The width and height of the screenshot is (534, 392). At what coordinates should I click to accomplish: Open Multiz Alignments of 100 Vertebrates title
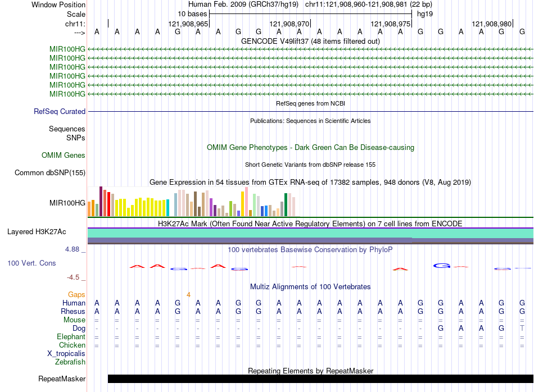(x=310, y=286)
